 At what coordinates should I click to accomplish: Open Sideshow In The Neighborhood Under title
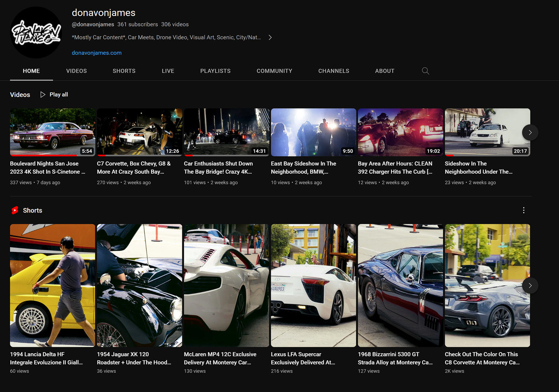click(479, 168)
